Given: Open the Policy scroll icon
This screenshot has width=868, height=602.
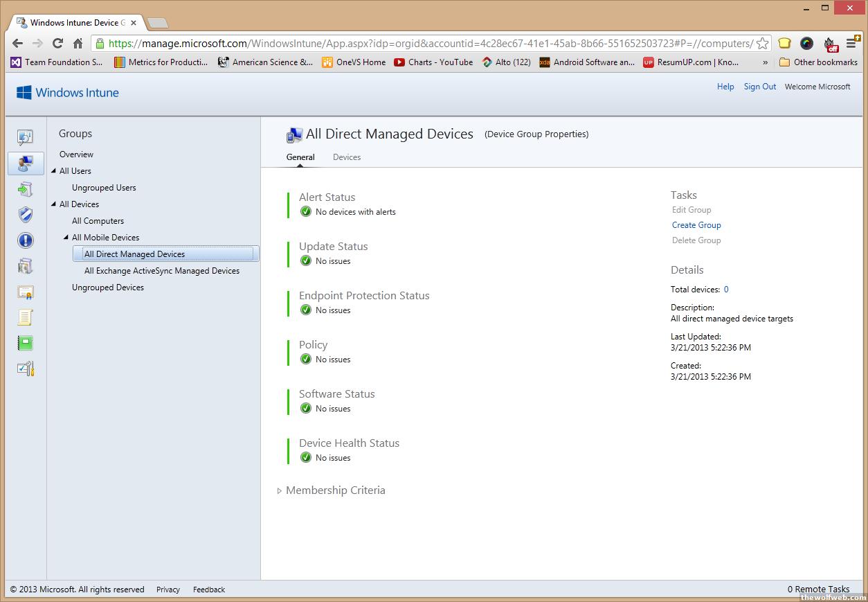Looking at the screenshot, I should coord(26,317).
